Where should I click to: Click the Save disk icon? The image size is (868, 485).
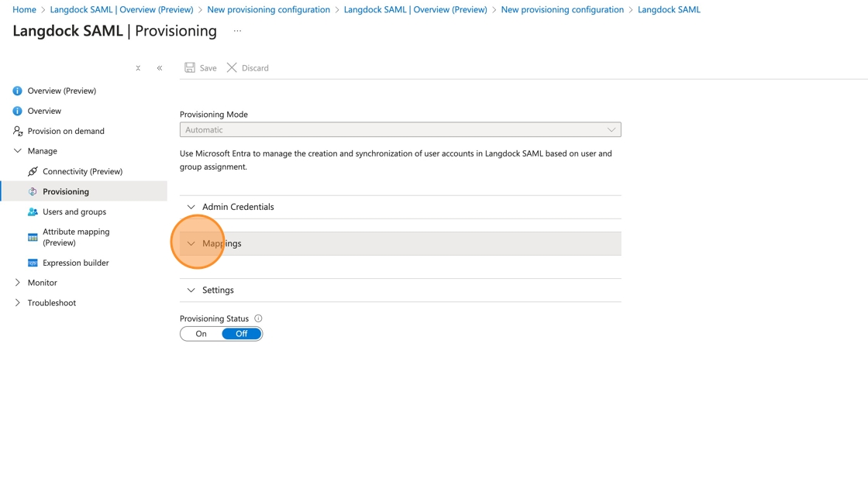tap(190, 67)
